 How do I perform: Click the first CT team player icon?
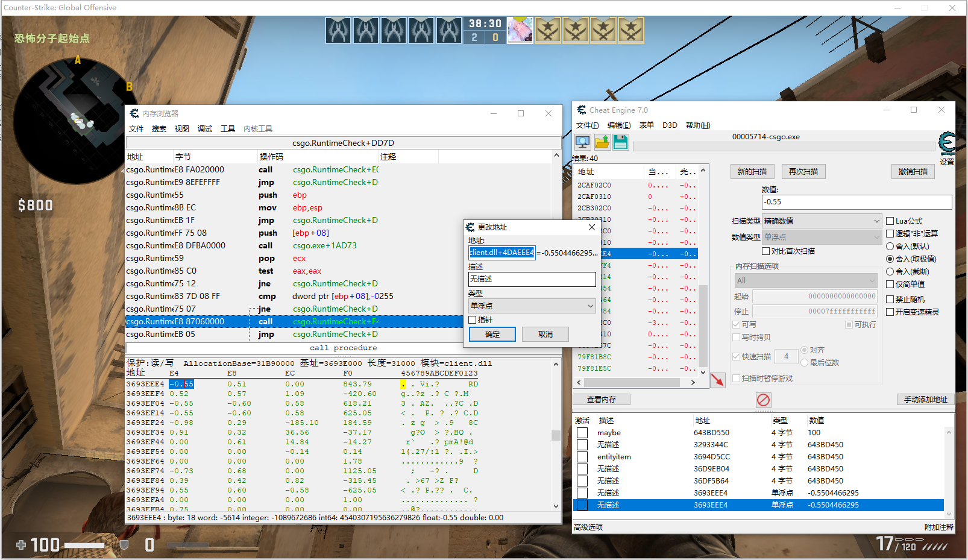[338, 30]
